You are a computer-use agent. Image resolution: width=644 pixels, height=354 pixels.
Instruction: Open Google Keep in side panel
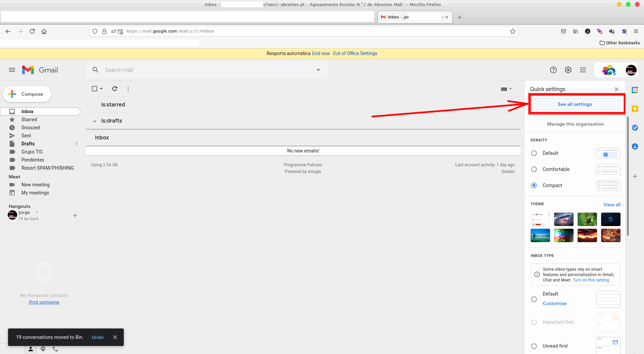coord(635,109)
